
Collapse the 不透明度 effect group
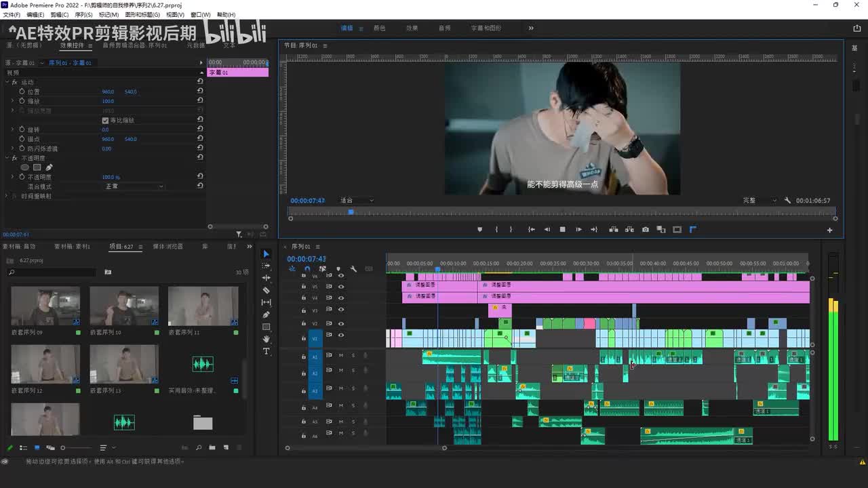[7, 158]
